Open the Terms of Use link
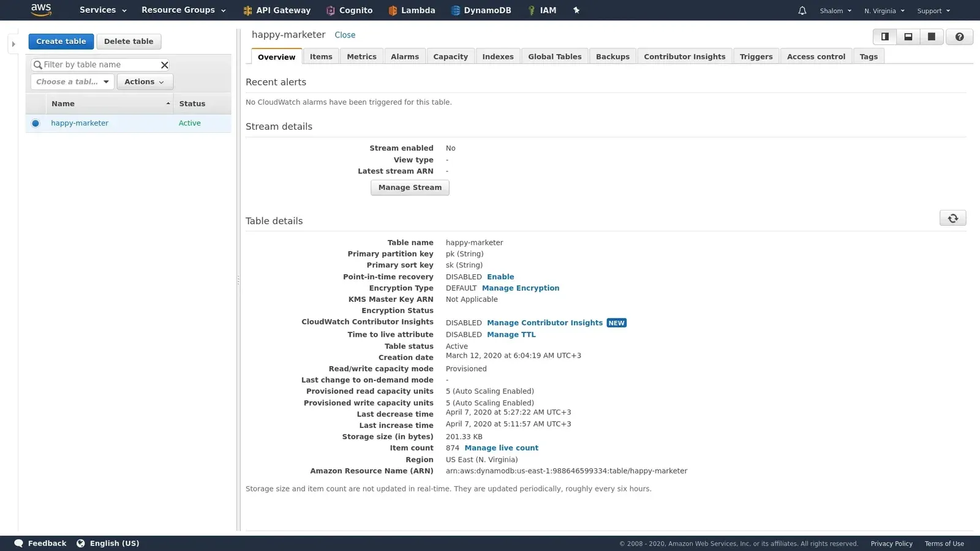Image resolution: width=980 pixels, height=551 pixels. pos(944,544)
